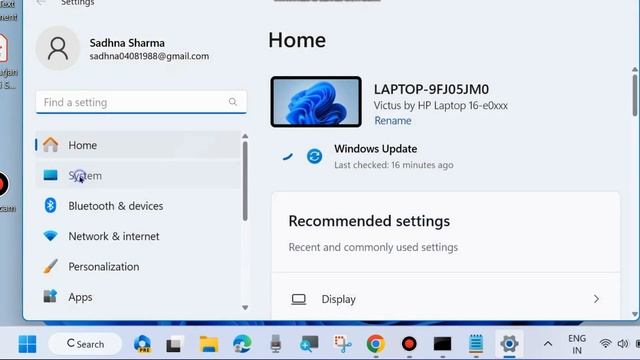Screen dimensions: 640x360
Task: Show hidden system tray icons
Action: click(x=548, y=344)
